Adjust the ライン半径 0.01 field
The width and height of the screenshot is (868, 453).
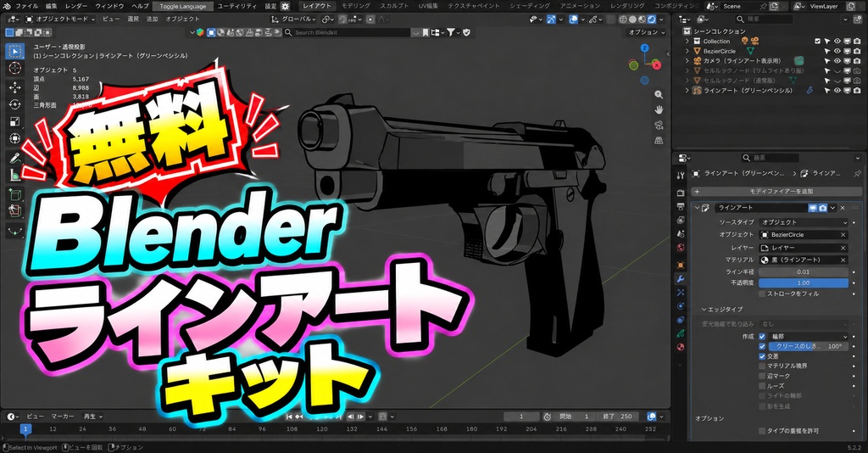[x=804, y=272]
